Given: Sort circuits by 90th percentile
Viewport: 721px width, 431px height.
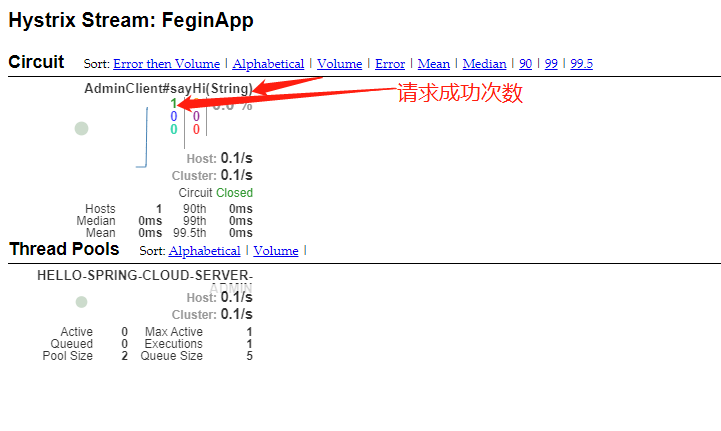Looking at the screenshot, I should tap(526, 63).
